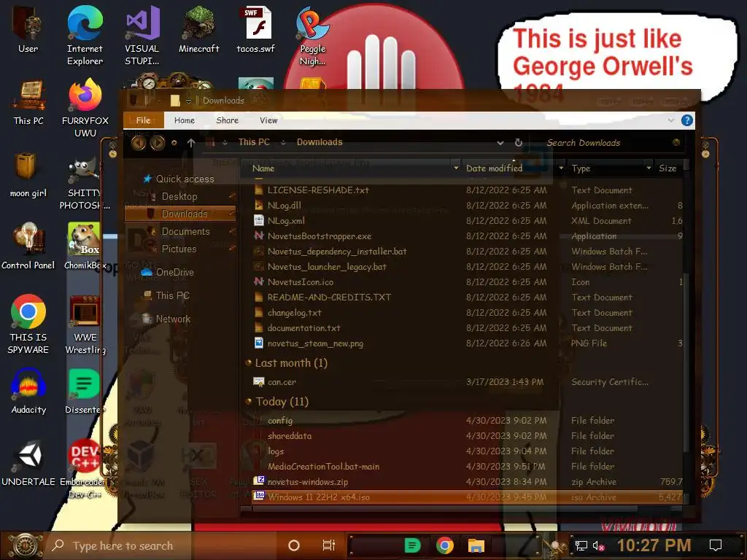
Task: Open the notification center icon
Action: pos(716,545)
